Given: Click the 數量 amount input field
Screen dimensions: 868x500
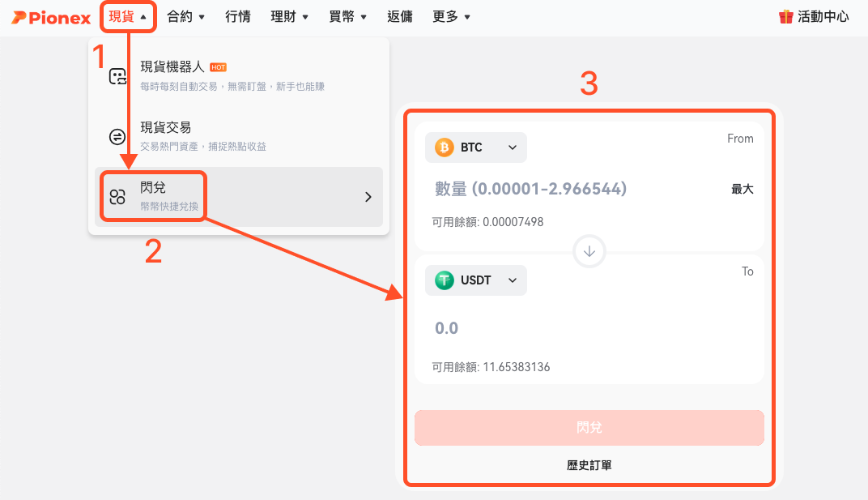Looking at the screenshot, I should [x=576, y=189].
